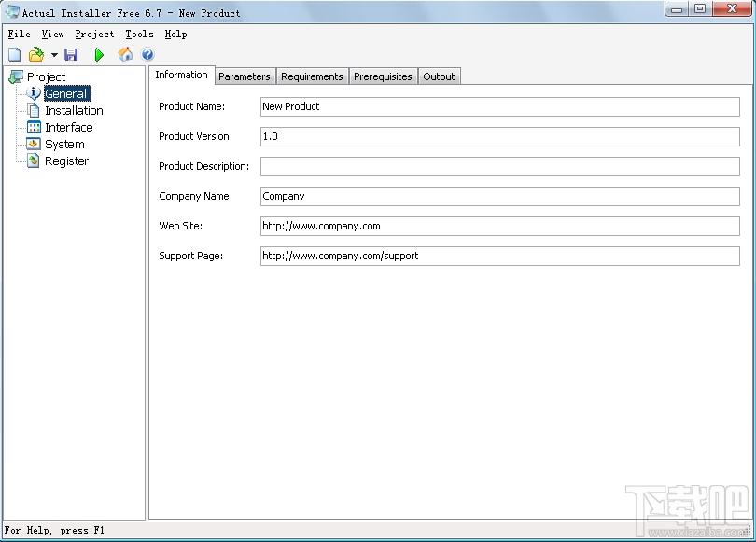
Task: Select the Interface section in tree
Action: tap(68, 128)
